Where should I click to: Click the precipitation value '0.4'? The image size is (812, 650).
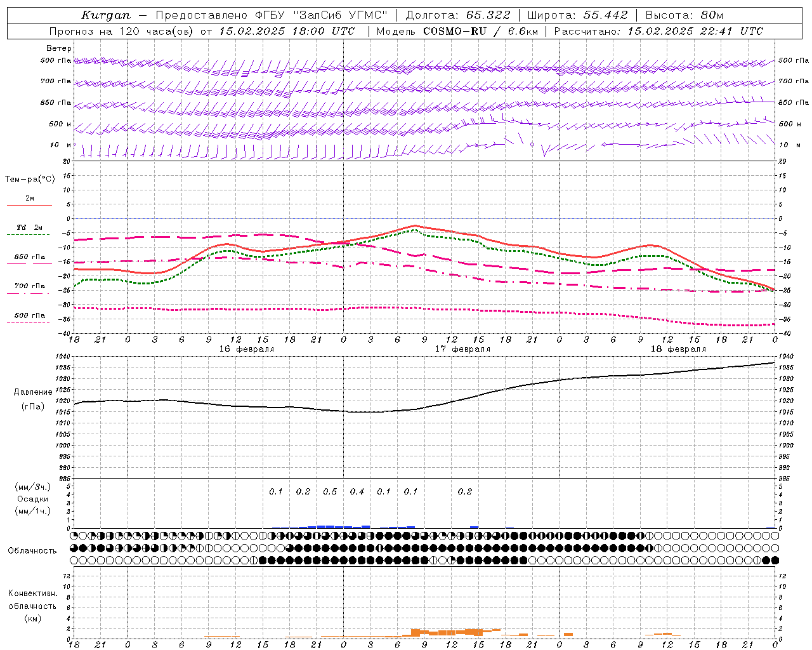[357, 491]
